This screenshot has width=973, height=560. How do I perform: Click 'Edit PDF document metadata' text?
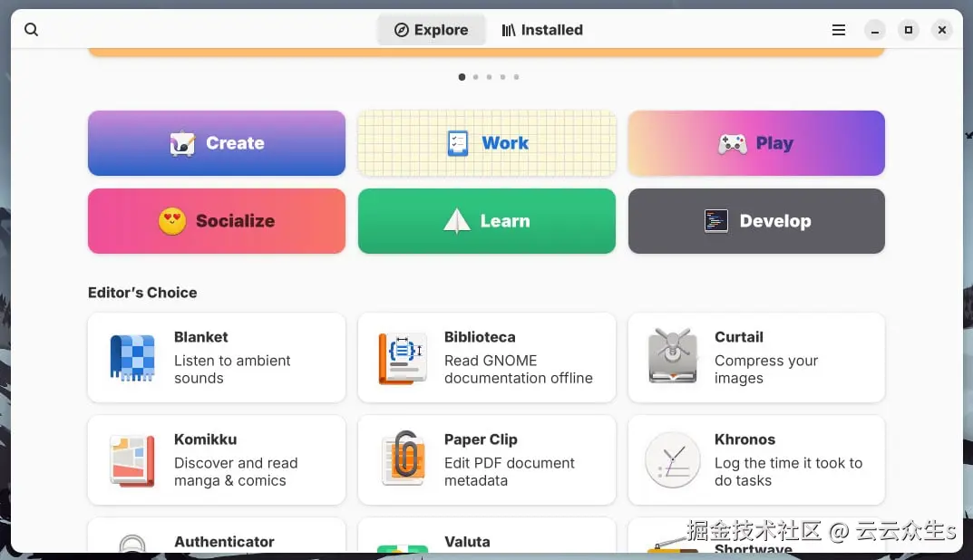point(509,471)
